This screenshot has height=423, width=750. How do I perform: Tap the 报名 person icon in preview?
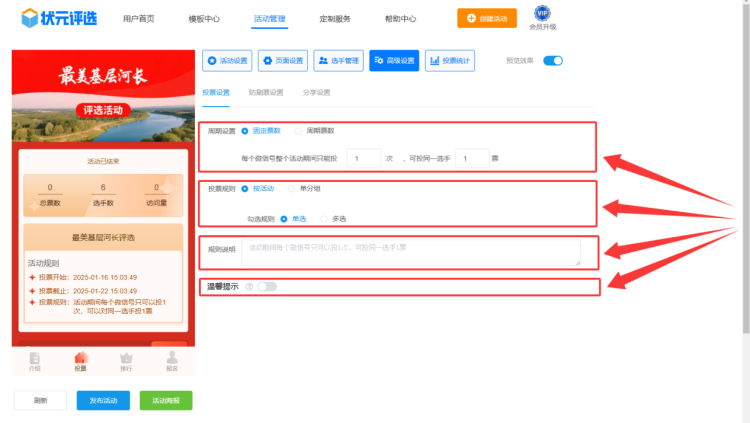tap(172, 359)
